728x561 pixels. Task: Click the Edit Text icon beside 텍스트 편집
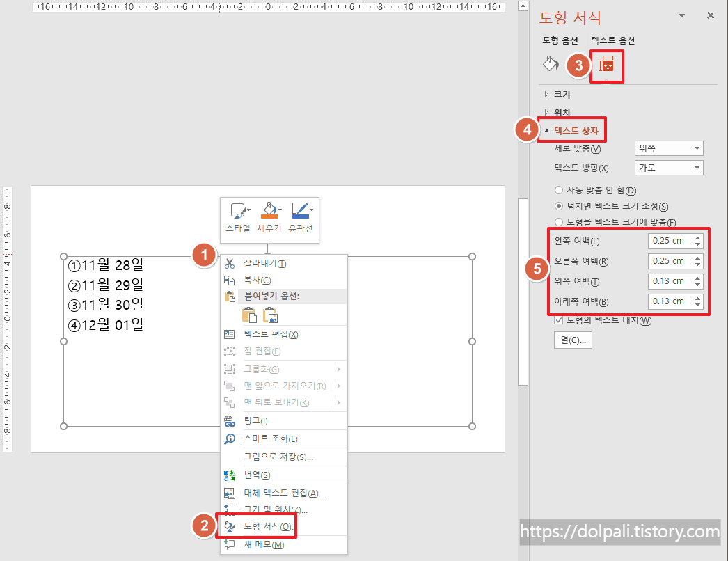(x=230, y=334)
